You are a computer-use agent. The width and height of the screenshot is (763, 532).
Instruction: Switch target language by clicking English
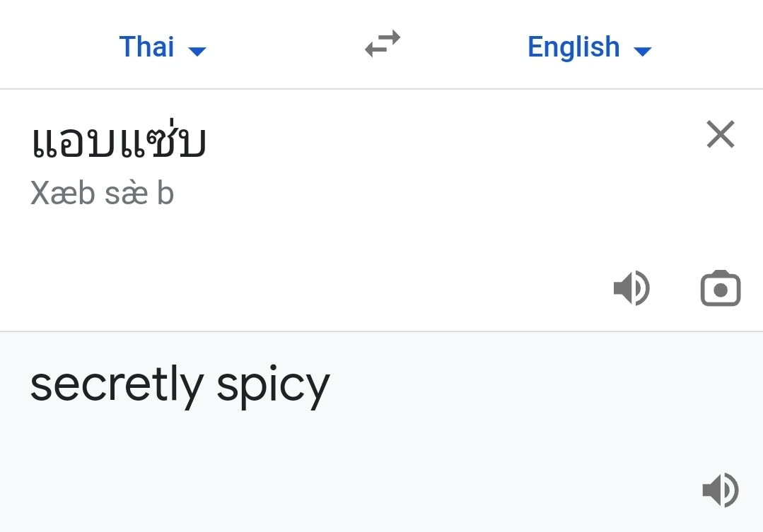pyautogui.click(x=573, y=47)
